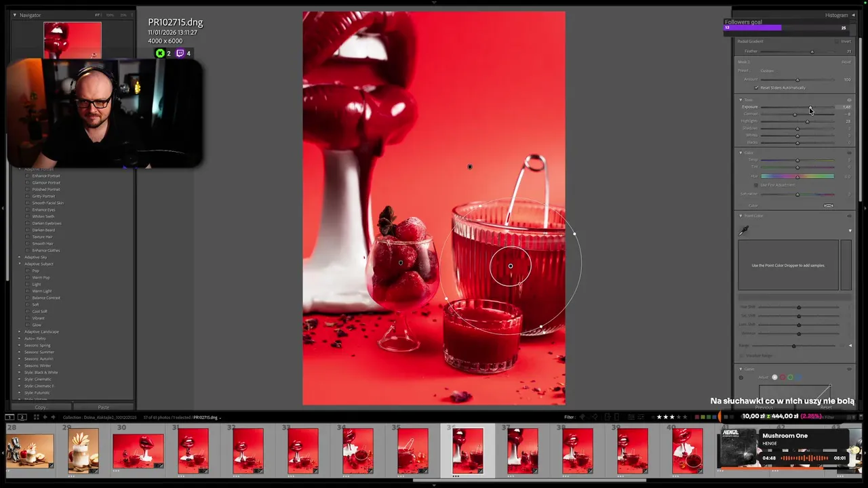
Task: Click the Navigator preview thumbnail
Action: (x=73, y=40)
